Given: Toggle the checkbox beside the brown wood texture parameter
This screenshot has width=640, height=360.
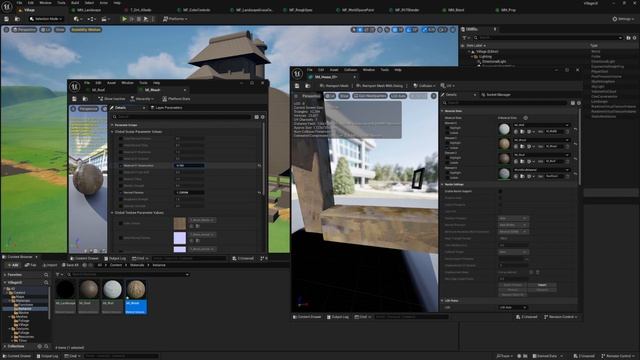Looking at the screenshot, I should tap(120, 223).
